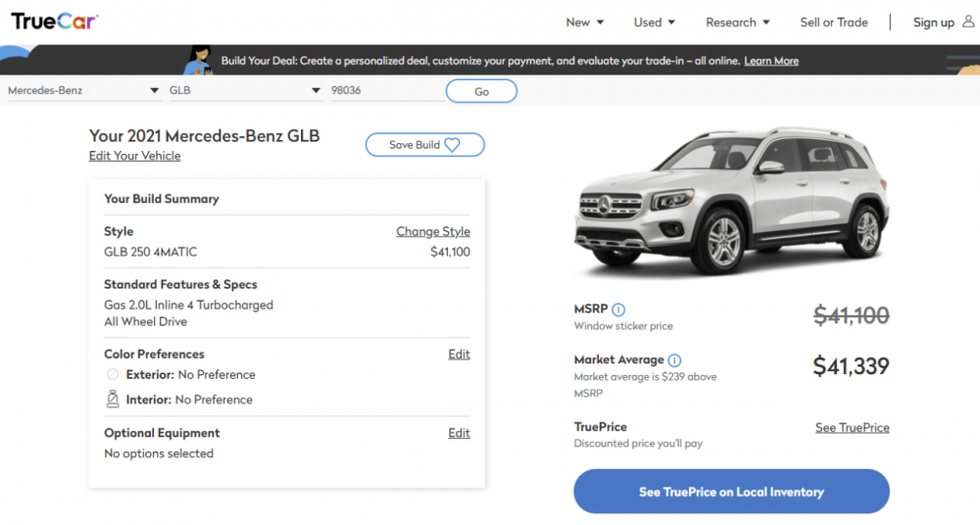Click the heart icon in Save Build
Viewport: 980px width, 525px height.
tap(452, 145)
